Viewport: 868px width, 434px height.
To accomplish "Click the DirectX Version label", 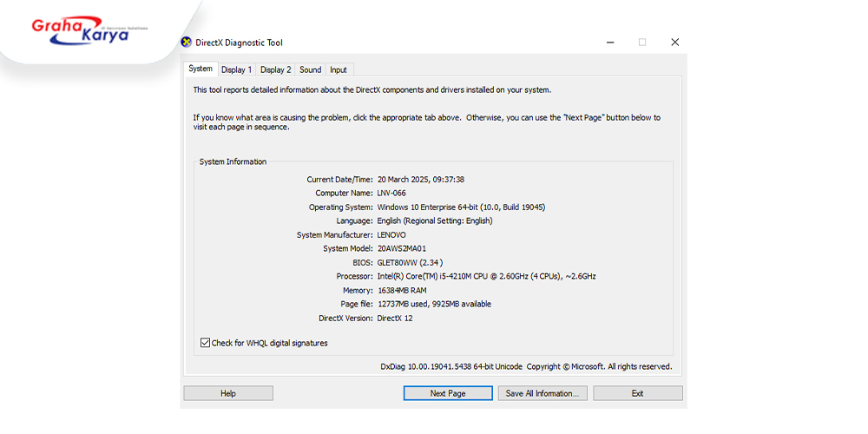I will [x=346, y=319].
